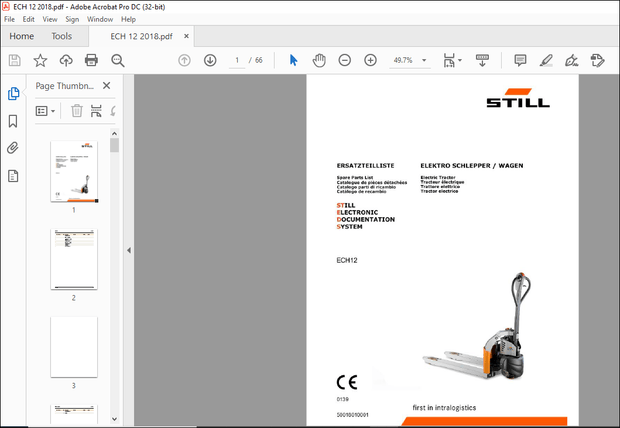This screenshot has width=620, height=428.
Task: Switch to the Tools tab
Action: (62, 36)
